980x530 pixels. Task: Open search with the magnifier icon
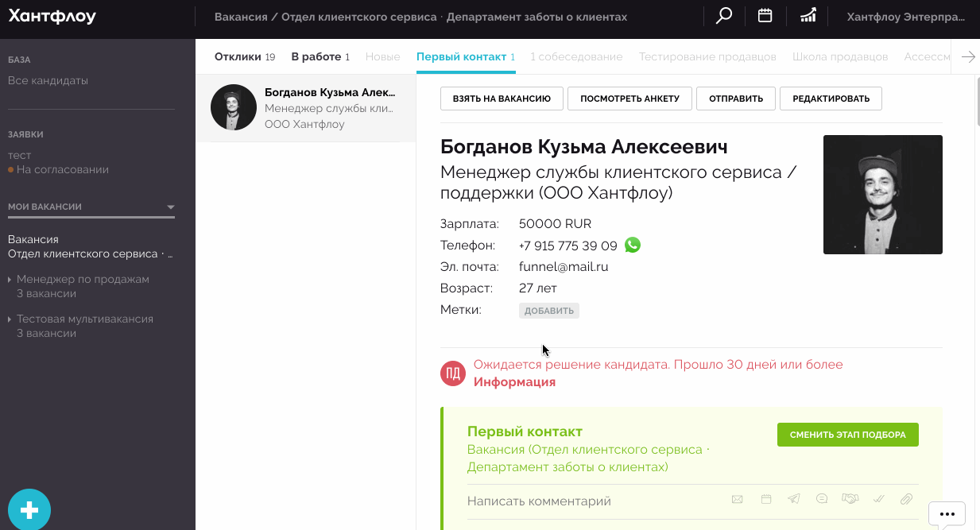[723, 17]
